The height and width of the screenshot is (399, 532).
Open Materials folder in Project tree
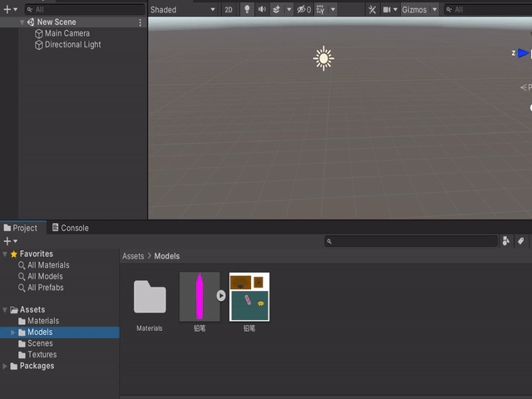[43, 321]
